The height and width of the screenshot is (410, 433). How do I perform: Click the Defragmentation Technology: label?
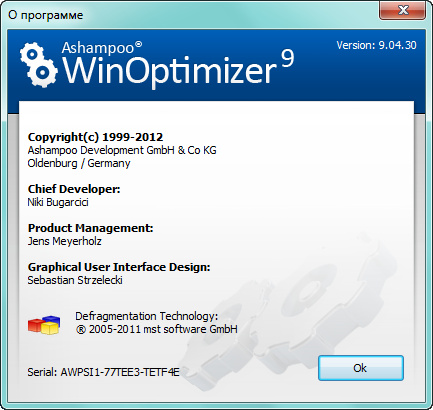click(x=147, y=316)
